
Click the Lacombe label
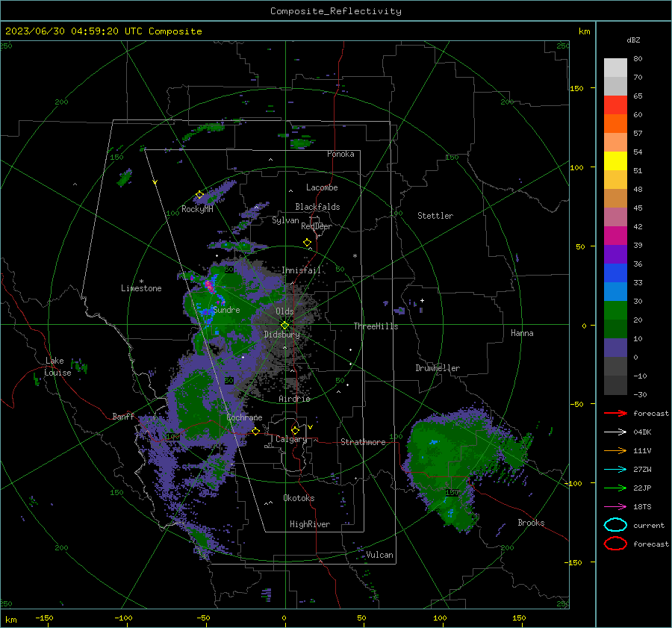(x=322, y=187)
